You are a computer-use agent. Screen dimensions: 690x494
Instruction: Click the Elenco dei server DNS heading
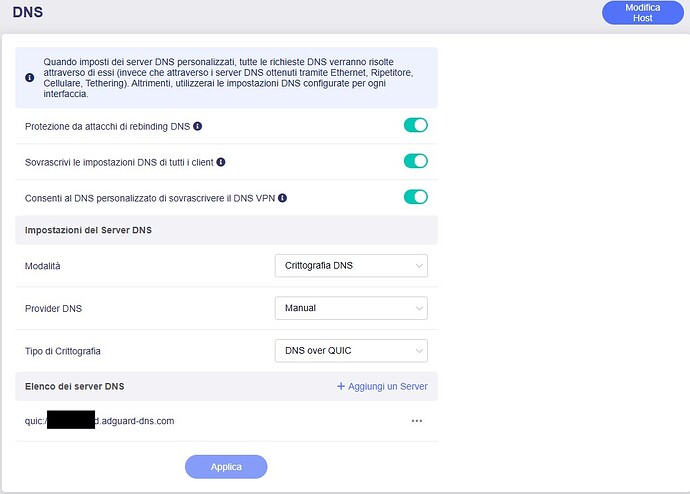point(74,386)
